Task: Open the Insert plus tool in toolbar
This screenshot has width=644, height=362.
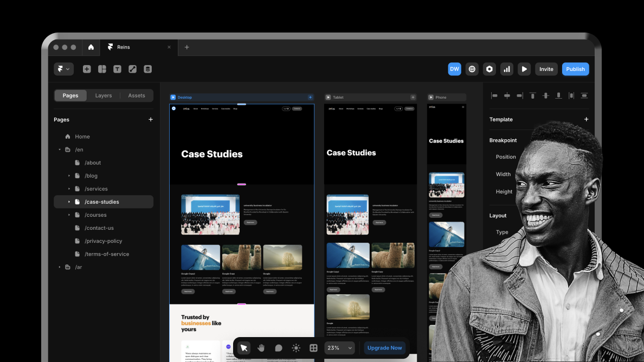Action: 87,69
